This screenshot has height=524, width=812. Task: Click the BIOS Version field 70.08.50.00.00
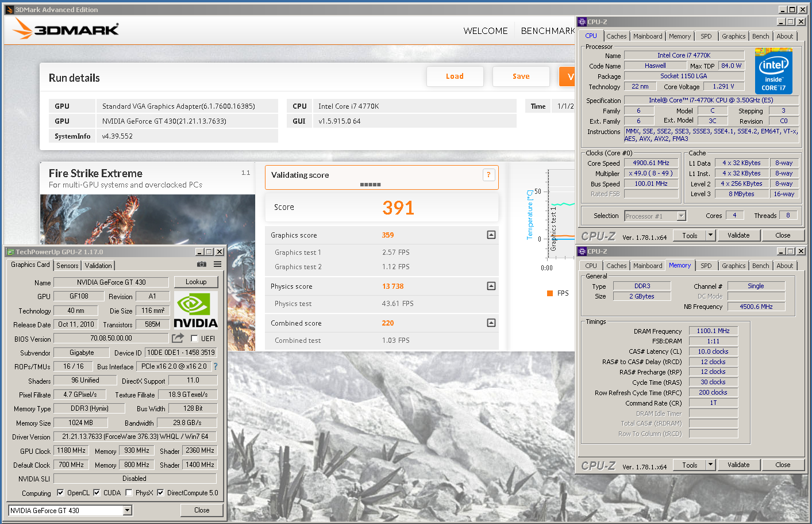111,338
